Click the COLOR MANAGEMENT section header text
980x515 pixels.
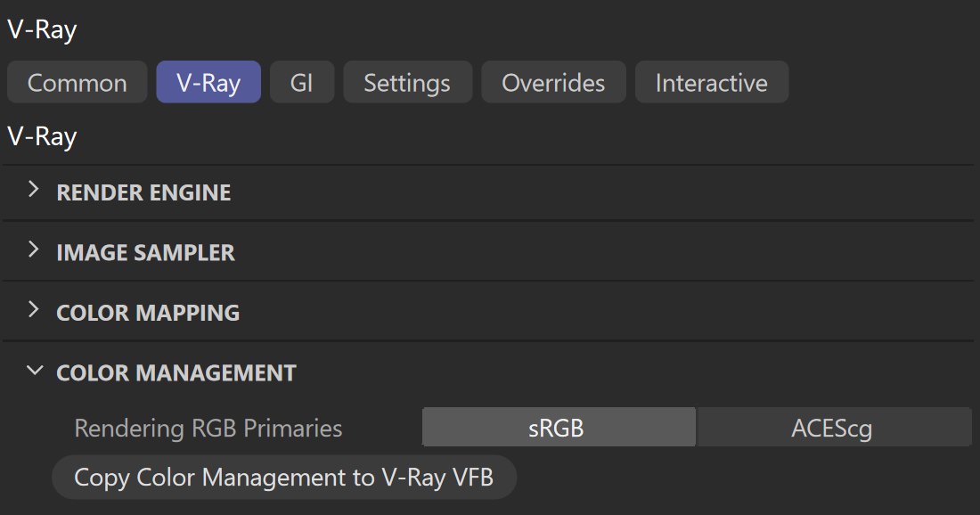tap(176, 373)
